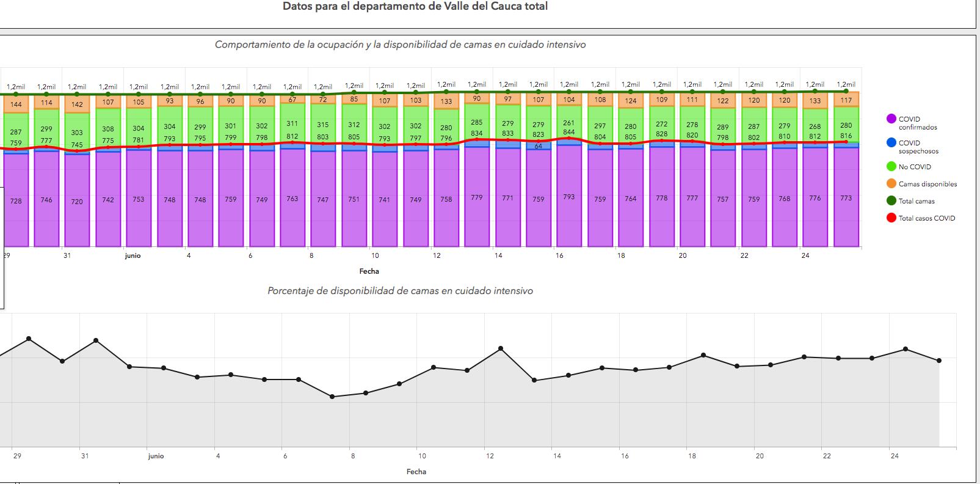Toggle the 'Camas disponibles' legend label
The width and height of the screenshot is (980, 484).
[x=927, y=184]
